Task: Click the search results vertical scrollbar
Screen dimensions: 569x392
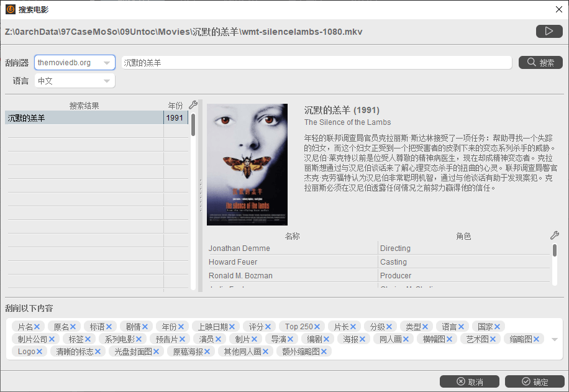Action: (x=193, y=125)
